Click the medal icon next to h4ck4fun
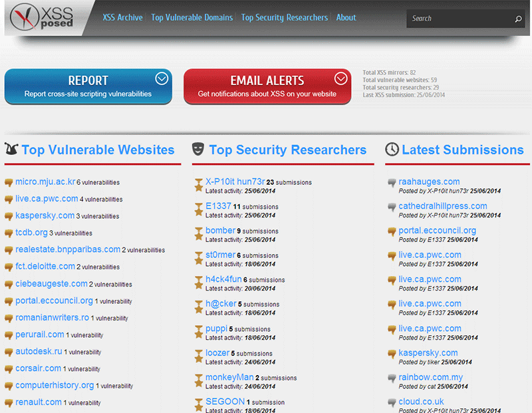Viewport: 532px width, 413px height. (x=198, y=283)
